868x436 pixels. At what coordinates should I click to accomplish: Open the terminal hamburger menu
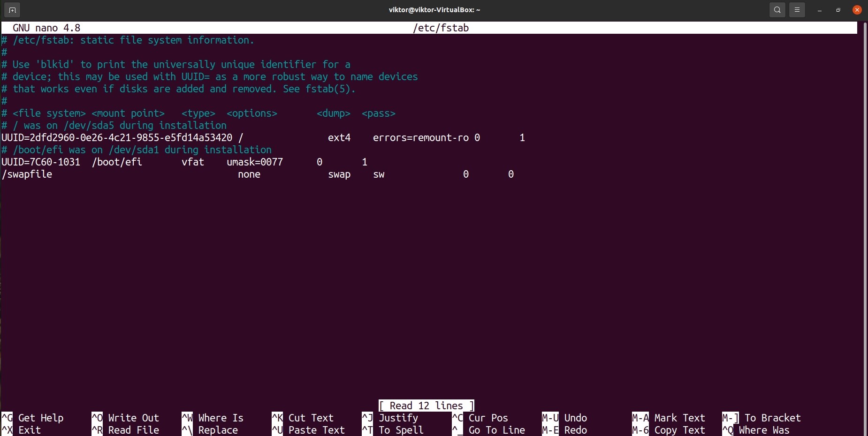pyautogui.click(x=797, y=9)
